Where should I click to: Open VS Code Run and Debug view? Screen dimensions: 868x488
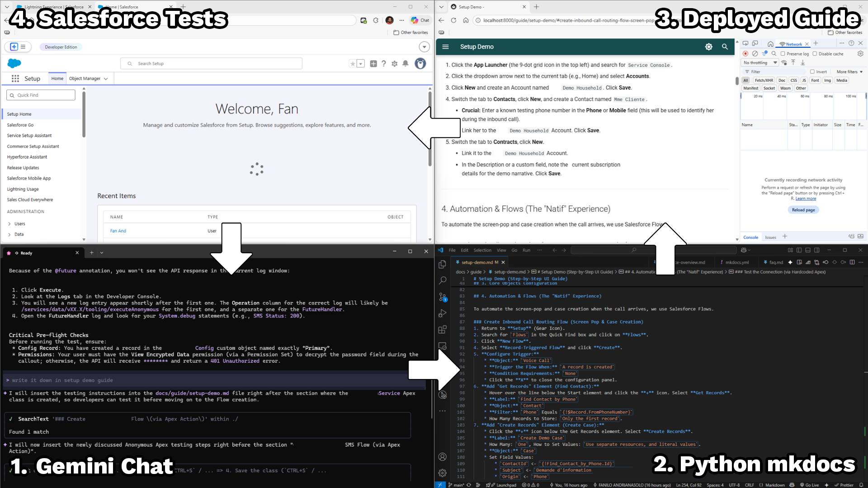(443, 313)
